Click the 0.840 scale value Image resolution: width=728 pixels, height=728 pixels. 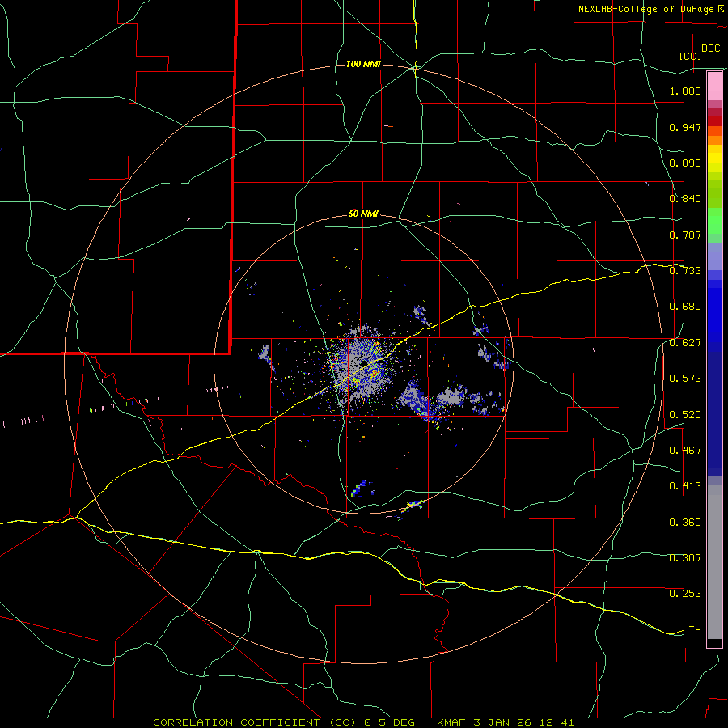[x=685, y=199]
